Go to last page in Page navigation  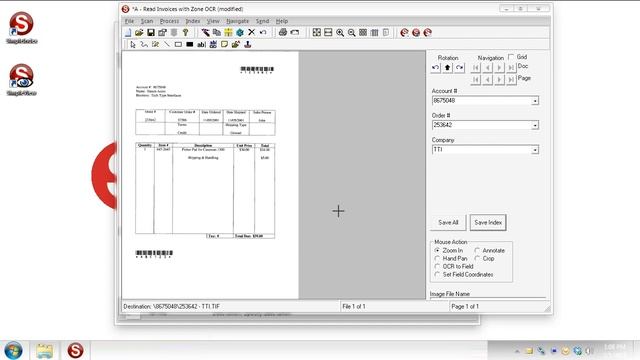click(x=511, y=80)
